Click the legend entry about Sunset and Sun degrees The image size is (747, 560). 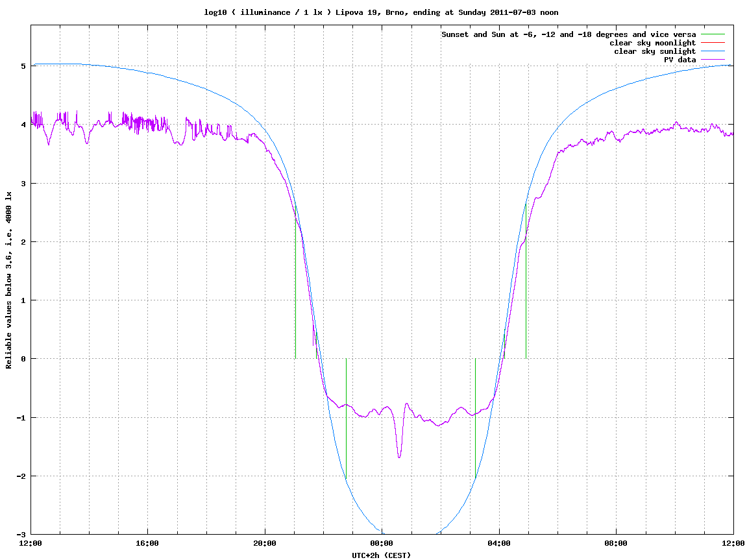click(x=569, y=34)
